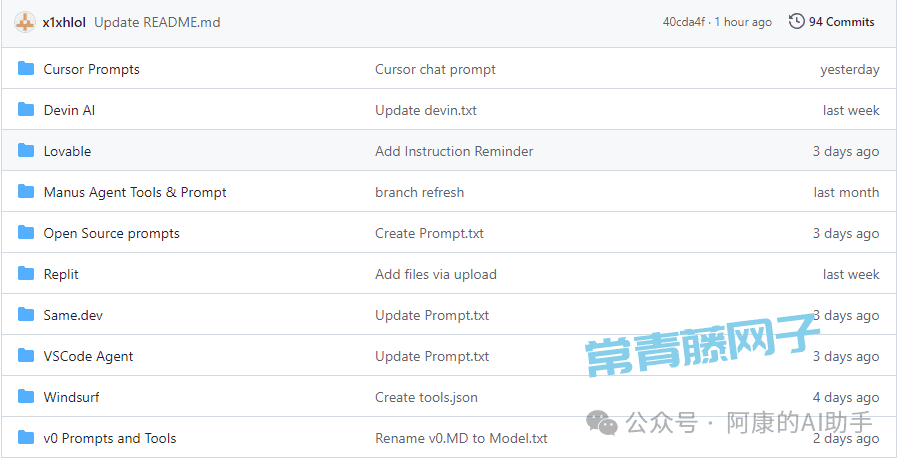
Task: Click the folder icon beside Replit
Action: pyautogui.click(x=26, y=274)
